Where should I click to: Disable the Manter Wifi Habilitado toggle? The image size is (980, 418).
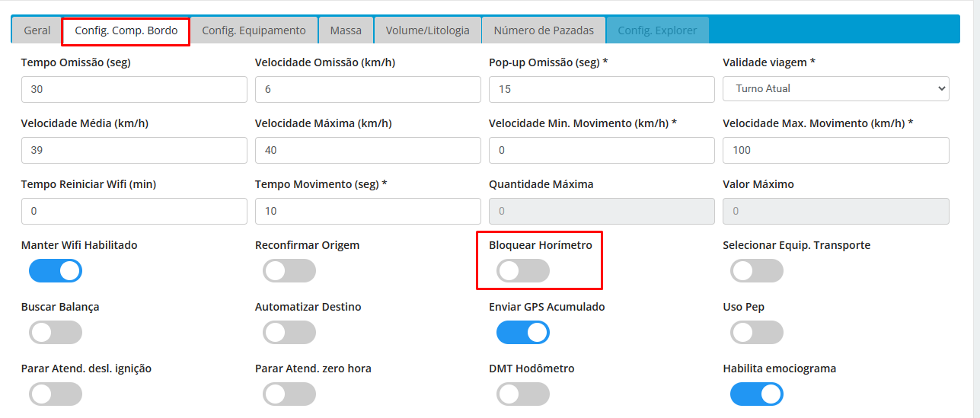tap(56, 271)
